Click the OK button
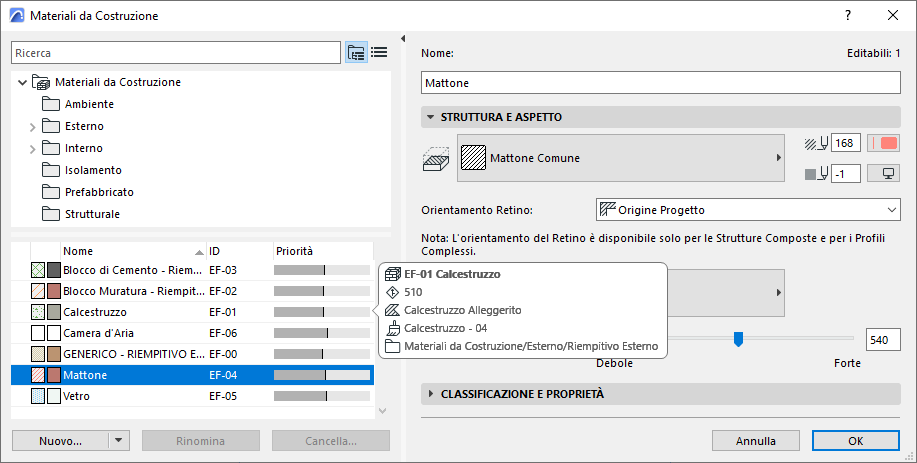Screen dimensions: 917x463 point(855,440)
